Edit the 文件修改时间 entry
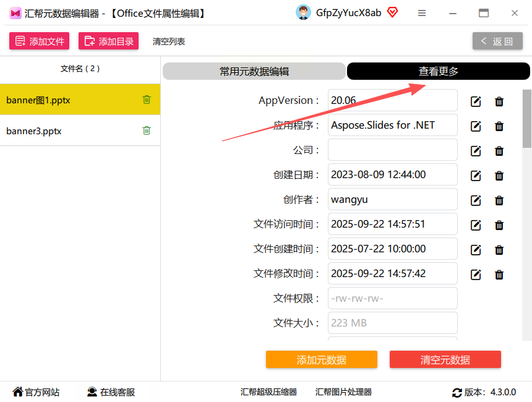The height and width of the screenshot is (402, 532). [x=476, y=275]
